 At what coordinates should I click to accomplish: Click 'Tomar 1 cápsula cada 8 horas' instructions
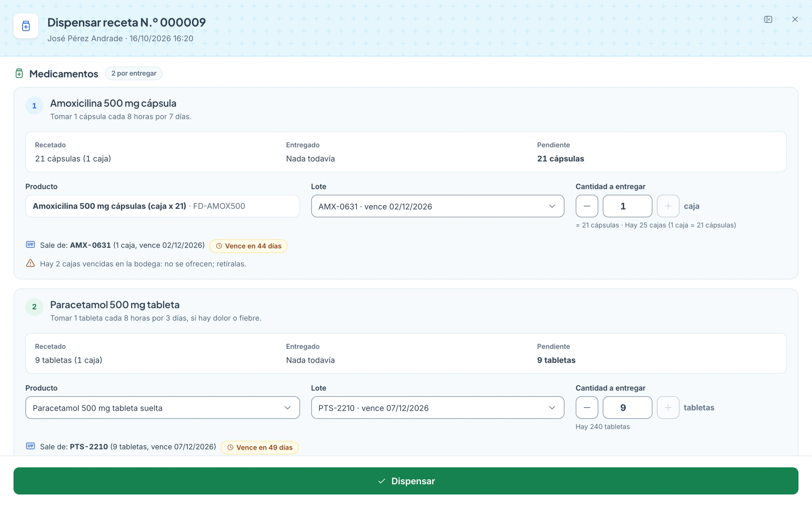(x=121, y=116)
